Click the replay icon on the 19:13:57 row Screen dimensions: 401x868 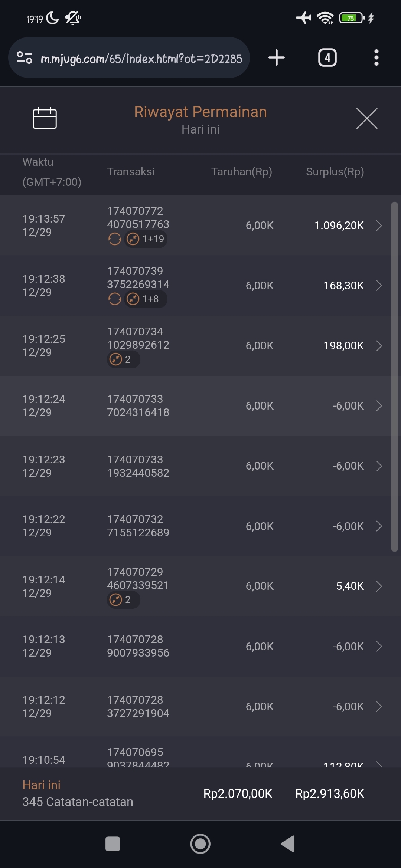tap(115, 239)
